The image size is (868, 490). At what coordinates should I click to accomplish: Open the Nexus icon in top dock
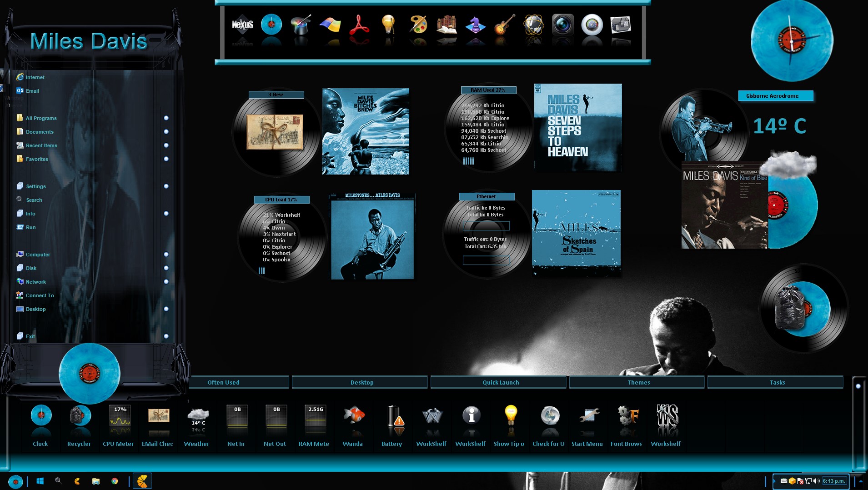click(x=242, y=25)
